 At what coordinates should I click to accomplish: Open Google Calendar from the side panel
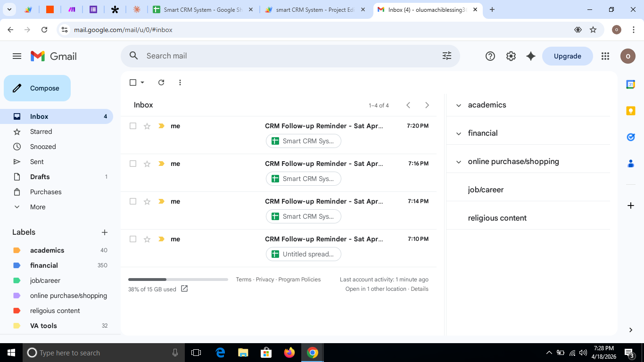(631, 84)
